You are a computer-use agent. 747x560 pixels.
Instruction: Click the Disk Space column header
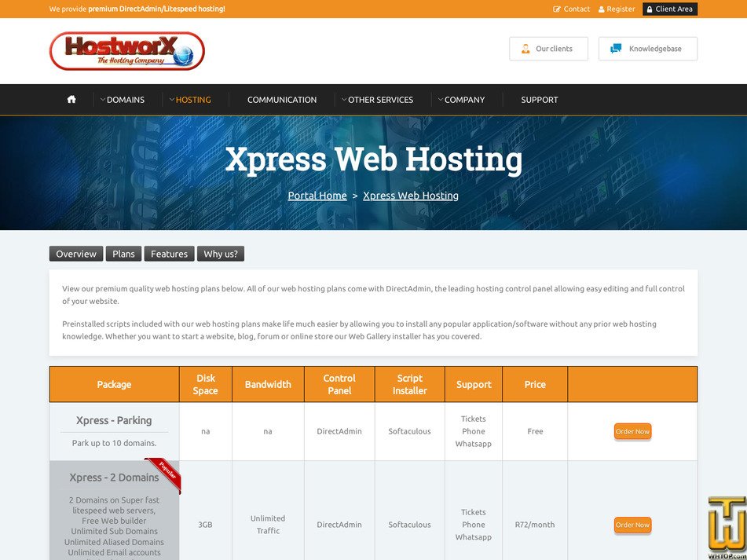click(206, 384)
